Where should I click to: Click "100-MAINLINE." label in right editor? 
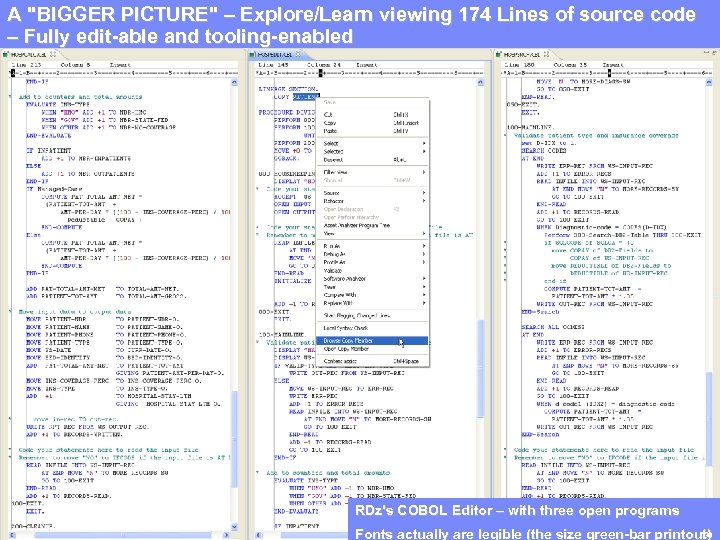(x=531, y=127)
